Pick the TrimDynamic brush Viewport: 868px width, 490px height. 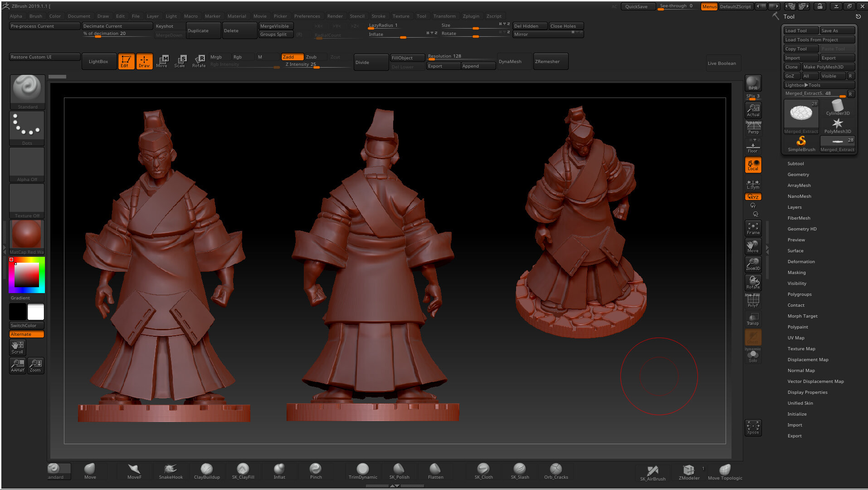coord(363,471)
